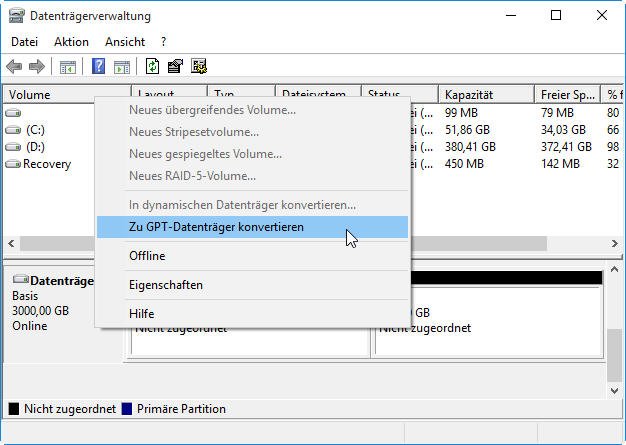Click the up arrow of the disk pane scrollbar
Viewport: 626px width, 445px height.
pos(614,270)
